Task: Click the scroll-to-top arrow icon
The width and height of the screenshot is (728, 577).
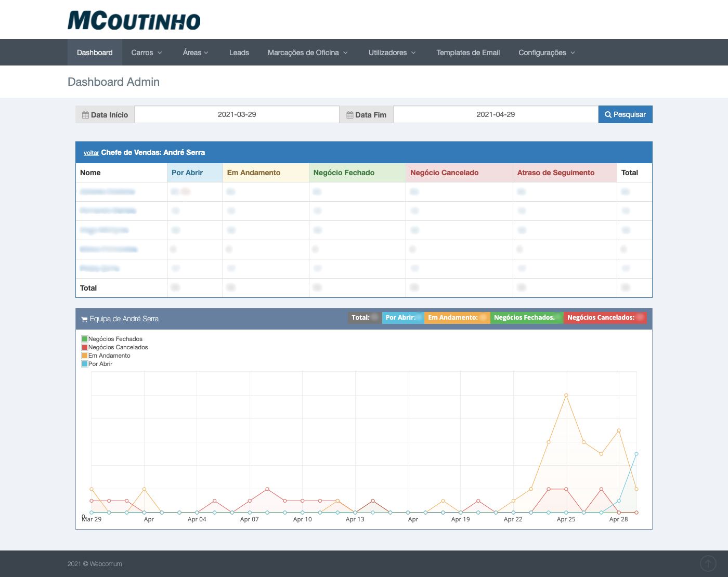Action: coord(708,563)
